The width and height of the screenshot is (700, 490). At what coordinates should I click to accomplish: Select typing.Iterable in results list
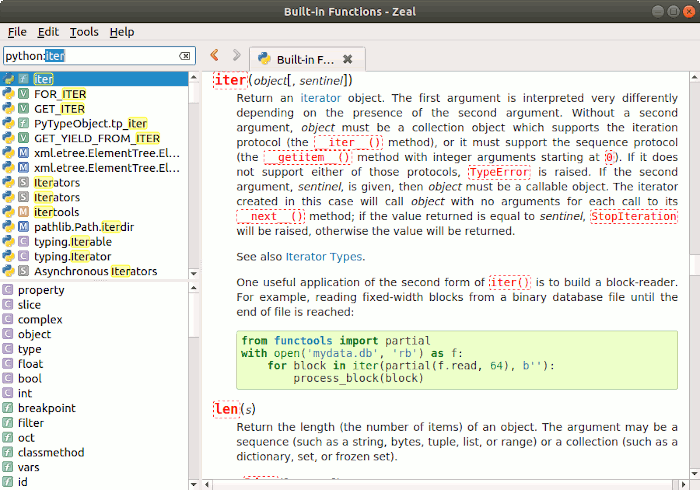point(72,242)
